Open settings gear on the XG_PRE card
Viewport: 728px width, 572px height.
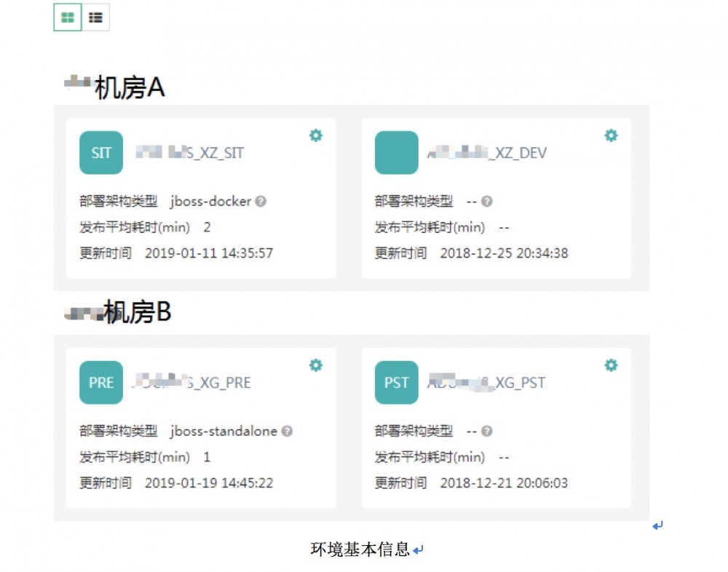pyautogui.click(x=316, y=365)
